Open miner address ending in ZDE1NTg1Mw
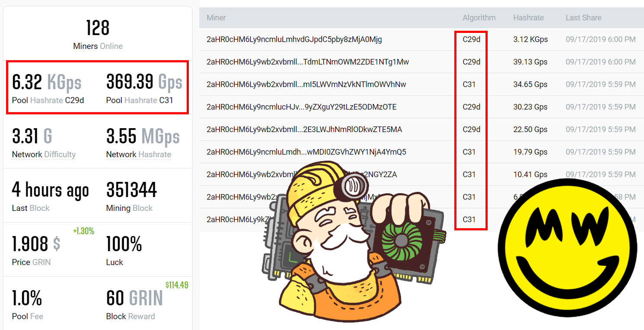 tap(308, 62)
